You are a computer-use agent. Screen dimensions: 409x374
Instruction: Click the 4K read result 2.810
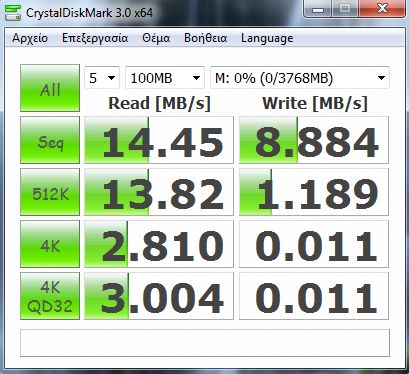coord(159,244)
